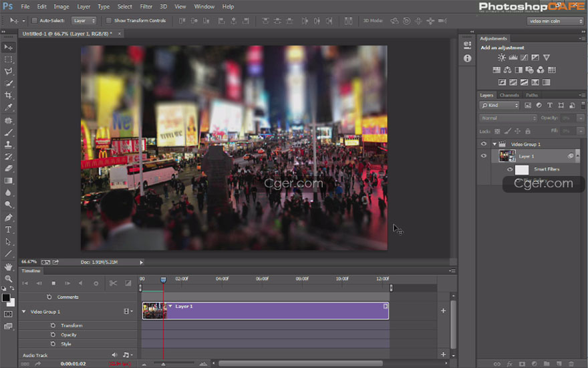Screen dimensions: 588x368
Task: Hide the Video Group 1 layer group
Action: coord(484,145)
